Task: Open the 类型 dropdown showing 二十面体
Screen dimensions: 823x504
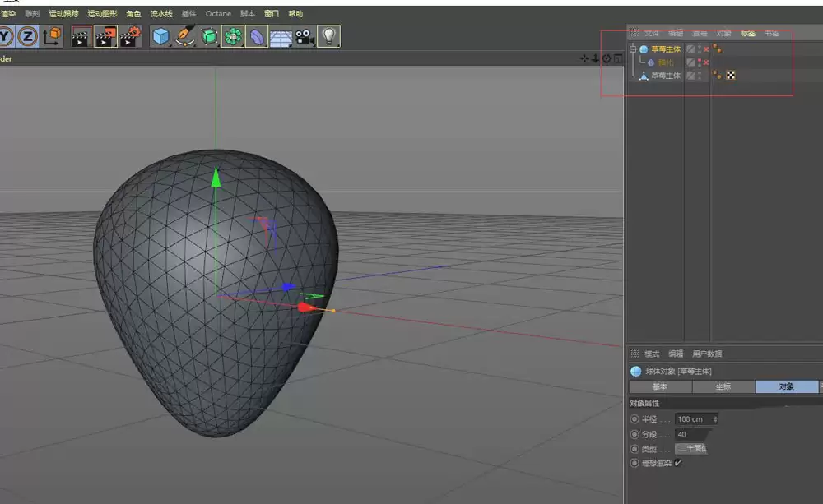Action: [x=693, y=448]
